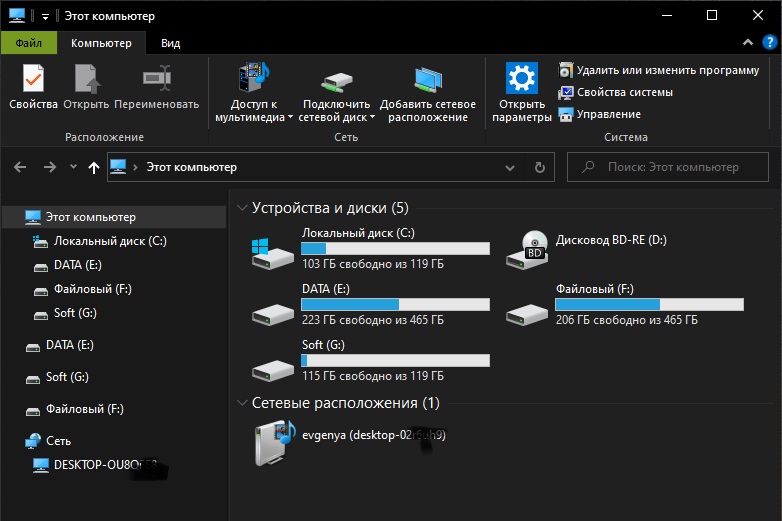Open the media access (Доступ к мультимедиа) icon
The image size is (782, 521).
(253, 80)
